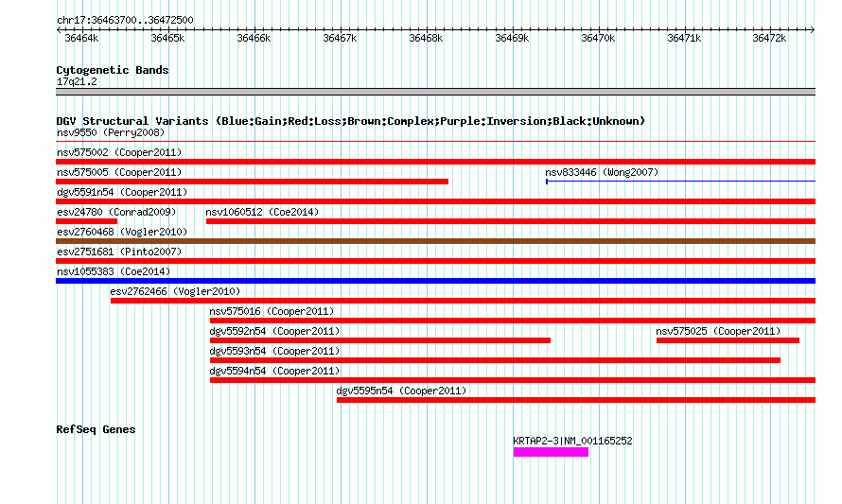Click the Cytogenetic Bands track title
This screenshot has width=842, height=504.
tap(113, 70)
